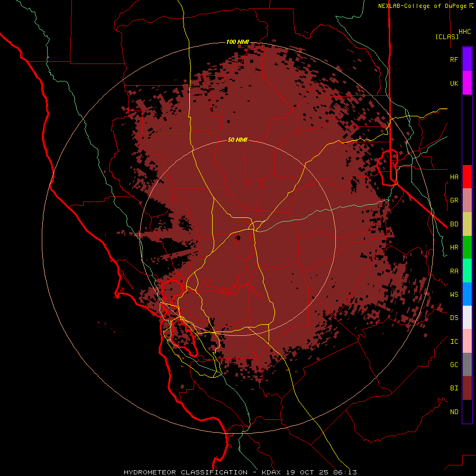
Task: Click the HYDROMETEOR CLASSIFICATION title text
Action: click(x=186, y=472)
